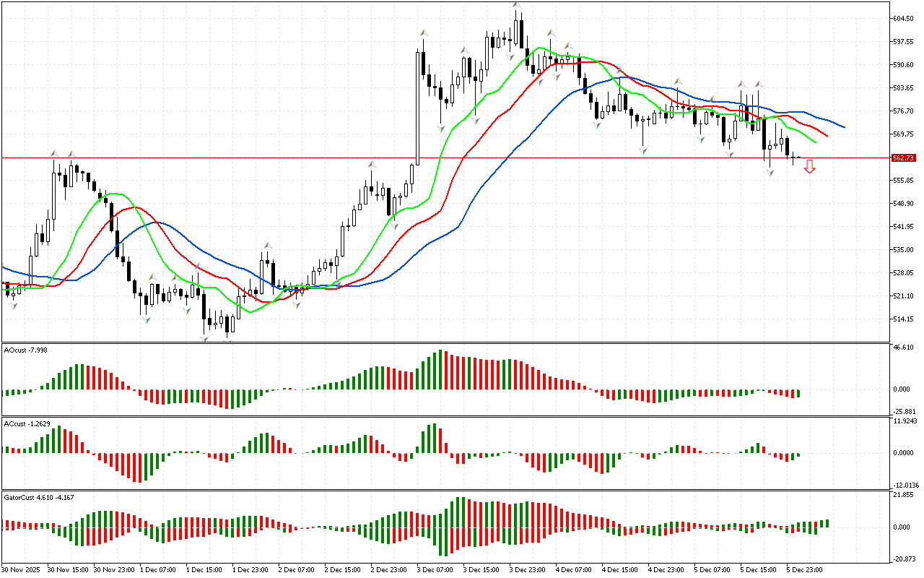Click the 1 Dec 15:00 time label
Image resolution: width=924 pixels, height=578 pixels.
pos(204,569)
